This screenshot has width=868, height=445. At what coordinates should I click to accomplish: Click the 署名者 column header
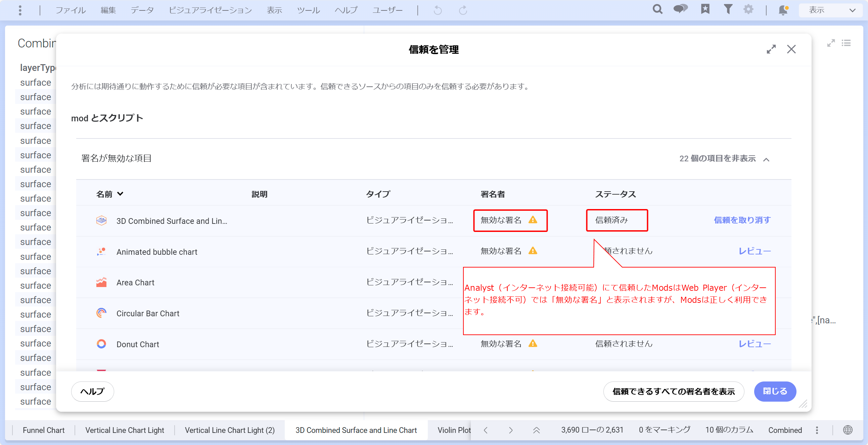(x=493, y=194)
